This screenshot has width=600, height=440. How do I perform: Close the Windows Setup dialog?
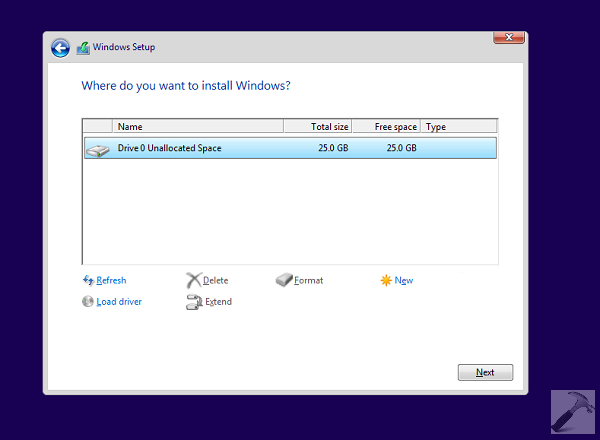509,37
